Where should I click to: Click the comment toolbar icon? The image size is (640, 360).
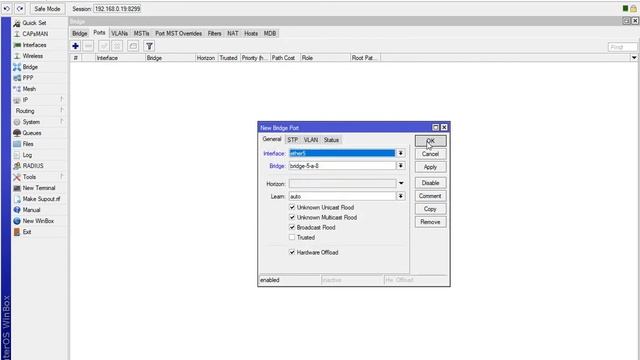click(133, 46)
